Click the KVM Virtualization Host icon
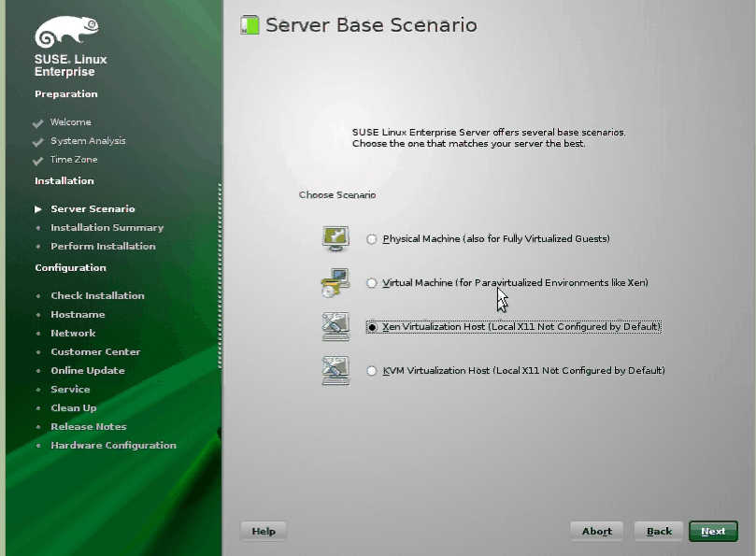The height and width of the screenshot is (556, 756). tap(335, 370)
